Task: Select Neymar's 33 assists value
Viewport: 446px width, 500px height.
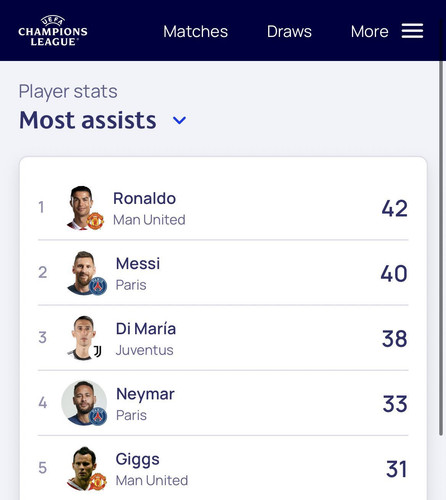Action: pyautogui.click(x=395, y=404)
